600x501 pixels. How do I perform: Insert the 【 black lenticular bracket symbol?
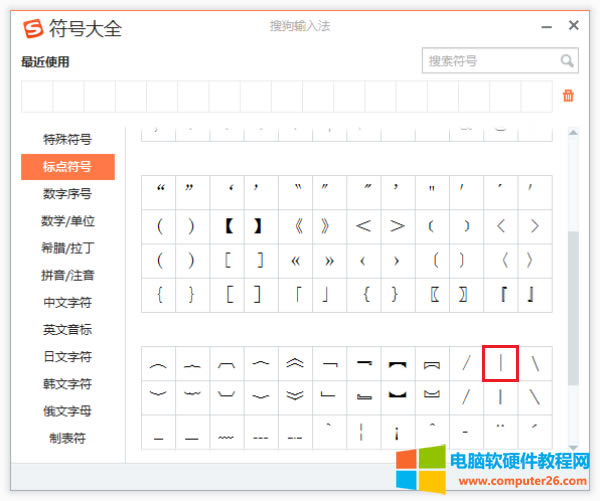[228, 226]
